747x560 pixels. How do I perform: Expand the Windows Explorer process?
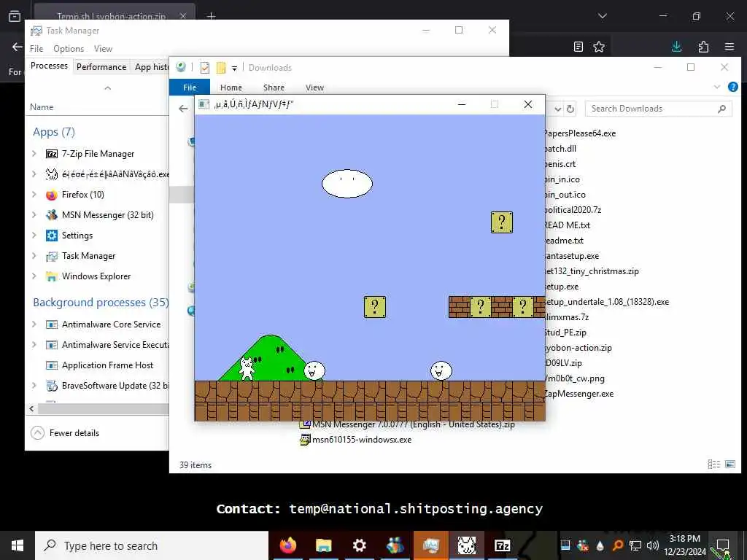point(34,276)
